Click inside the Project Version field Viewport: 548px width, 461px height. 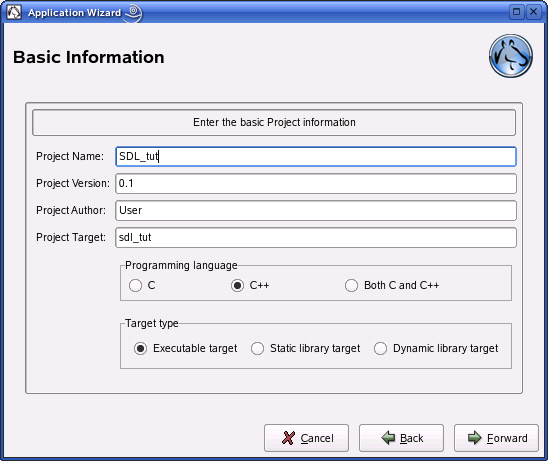(316, 183)
